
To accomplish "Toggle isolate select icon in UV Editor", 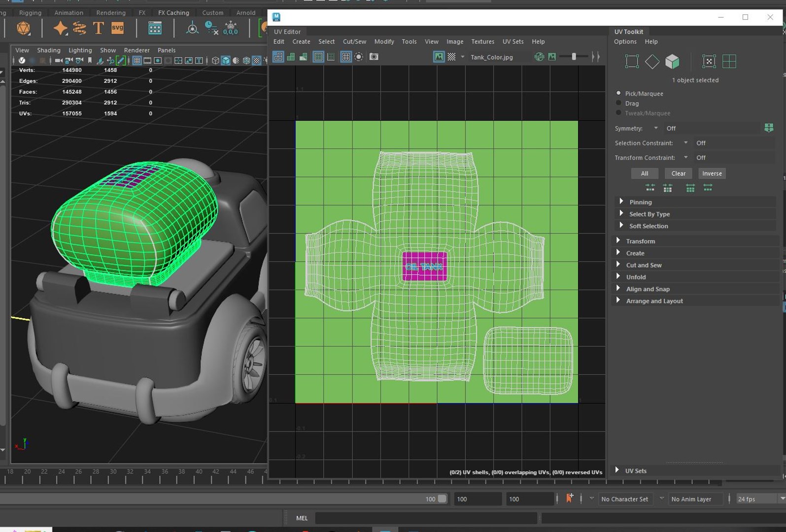I will coord(359,57).
